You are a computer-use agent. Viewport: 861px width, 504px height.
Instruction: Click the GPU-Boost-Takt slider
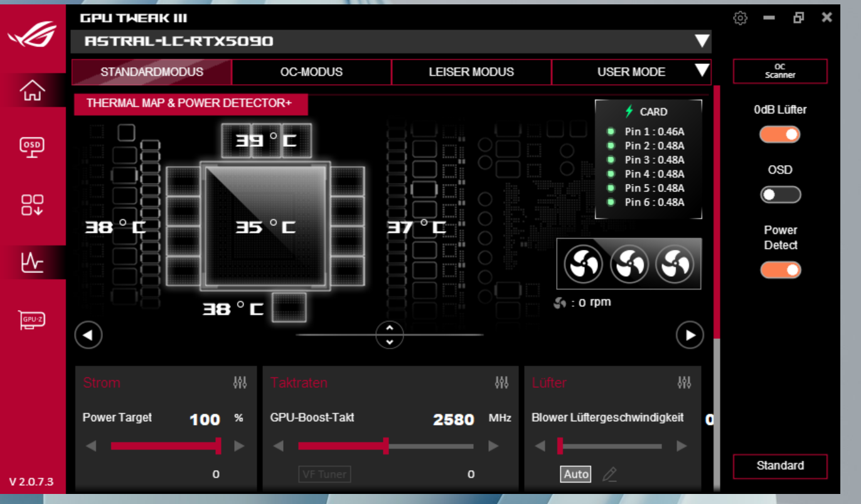point(386,446)
